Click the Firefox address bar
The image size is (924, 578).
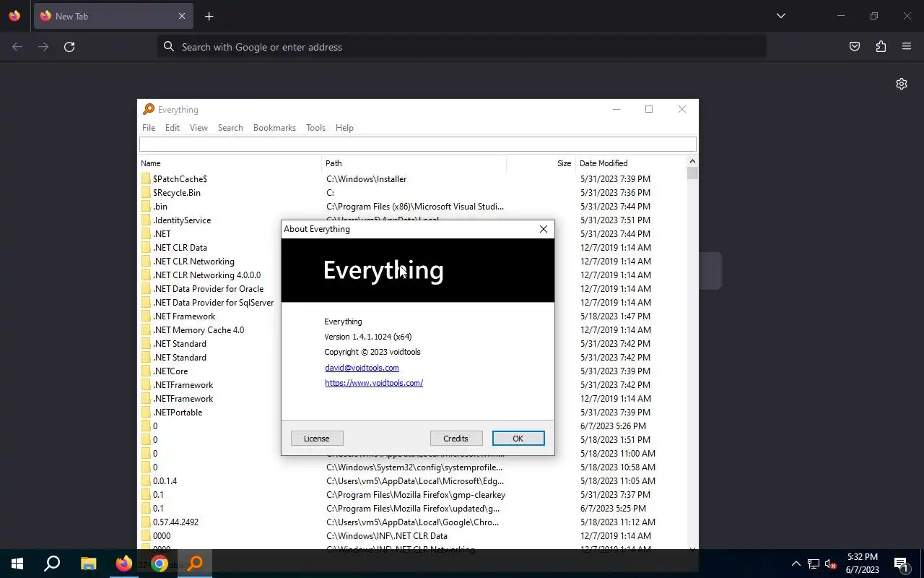click(x=462, y=47)
